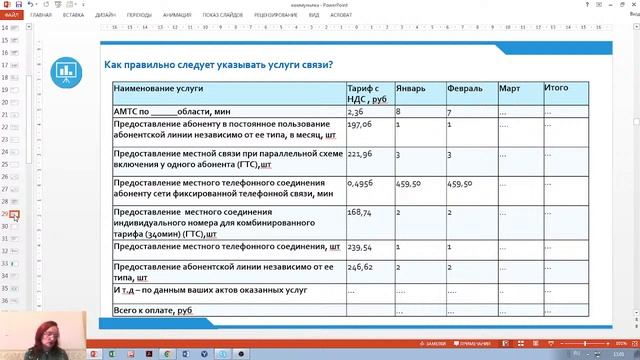The image size is (640, 360).
Task: Open the ДИЗАЙН ribbon tab
Action: click(105, 15)
